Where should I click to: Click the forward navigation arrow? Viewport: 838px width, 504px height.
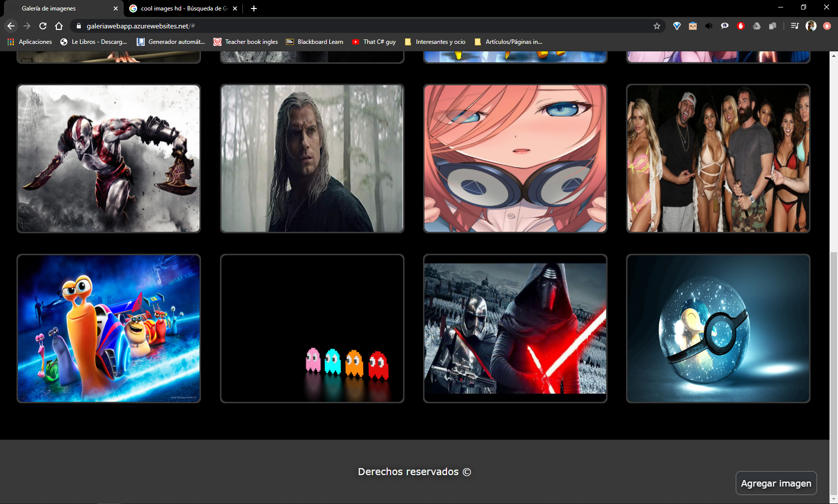pyautogui.click(x=27, y=26)
